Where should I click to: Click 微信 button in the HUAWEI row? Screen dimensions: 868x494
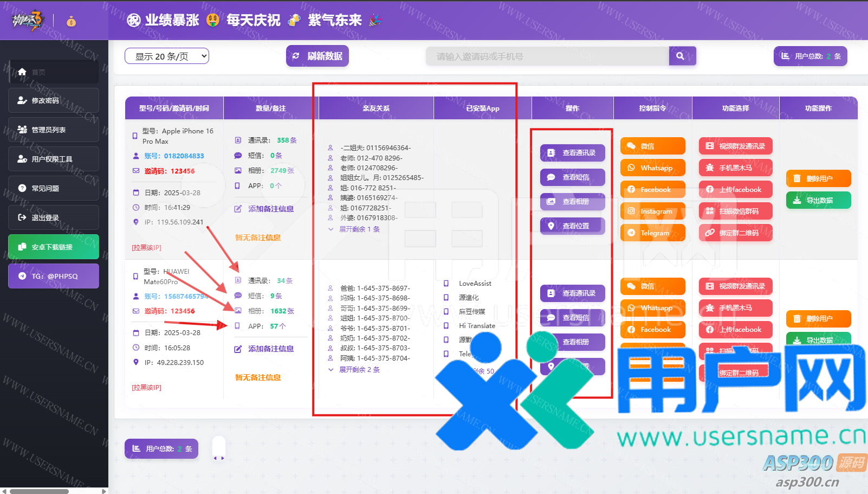652,286
